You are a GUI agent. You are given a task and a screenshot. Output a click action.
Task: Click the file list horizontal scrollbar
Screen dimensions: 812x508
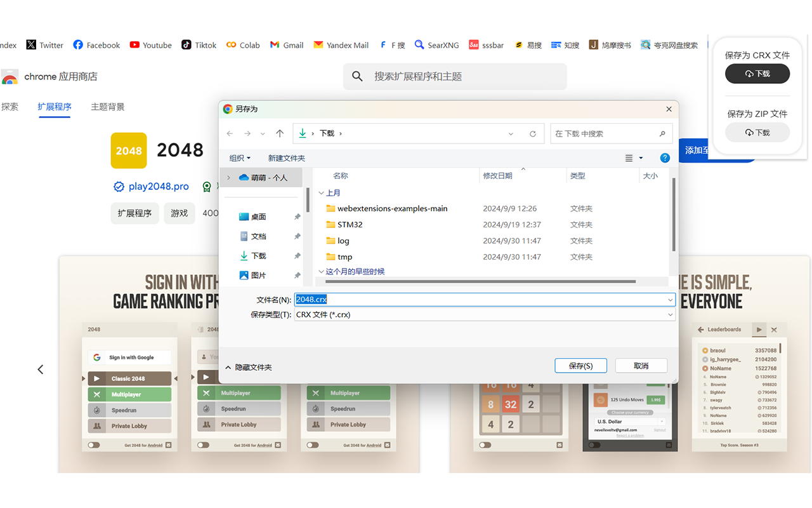point(480,281)
